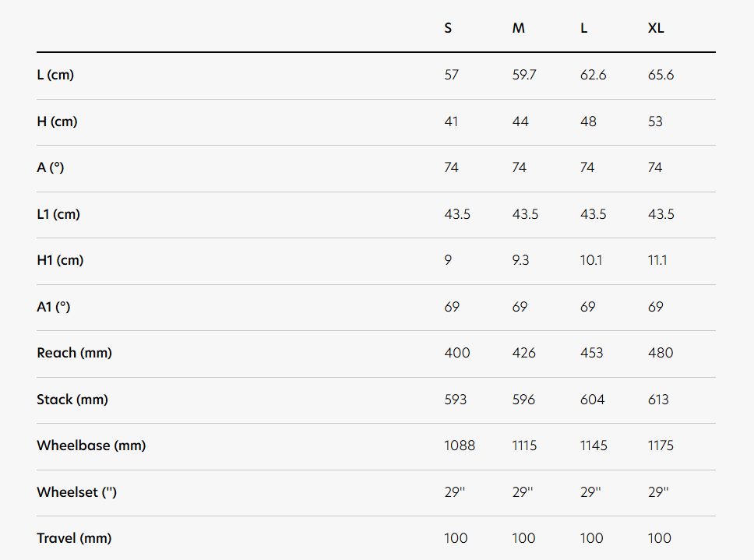Select the Travel (mm) row label
The width and height of the screenshot is (754, 560).
(x=74, y=538)
